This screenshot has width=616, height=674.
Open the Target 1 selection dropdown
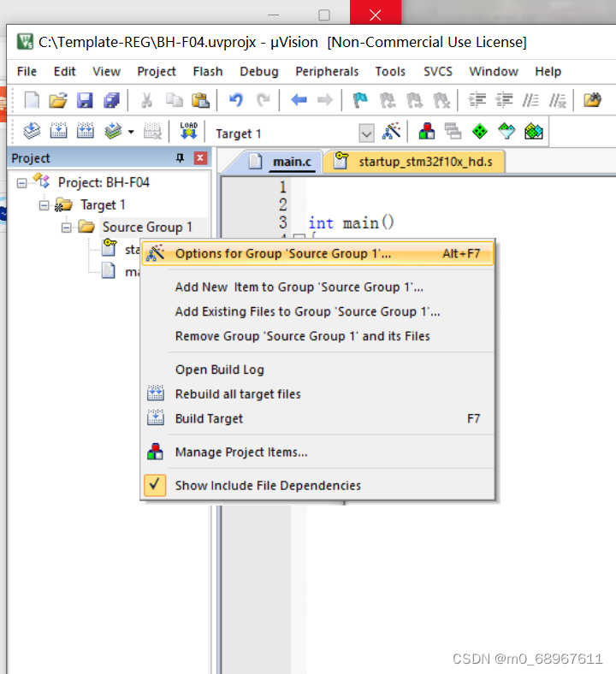click(366, 133)
